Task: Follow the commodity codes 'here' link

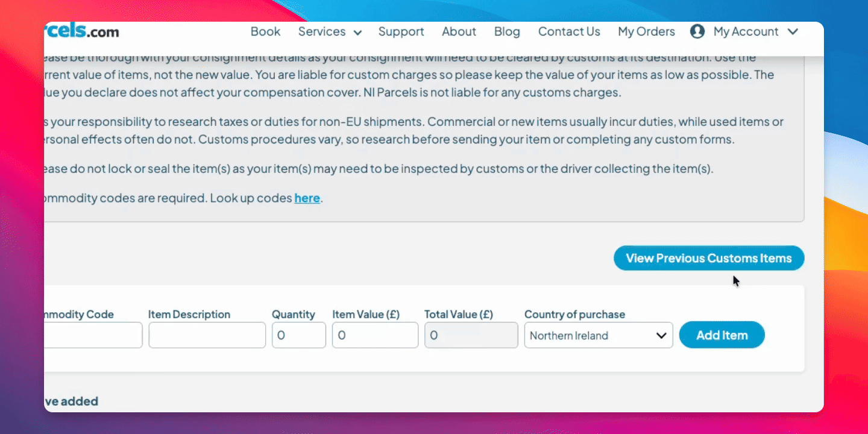Action: 307,198
